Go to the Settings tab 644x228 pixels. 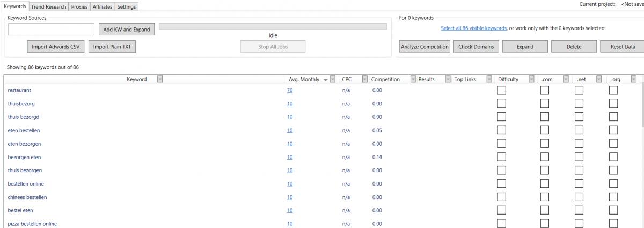tap(127, 6)
